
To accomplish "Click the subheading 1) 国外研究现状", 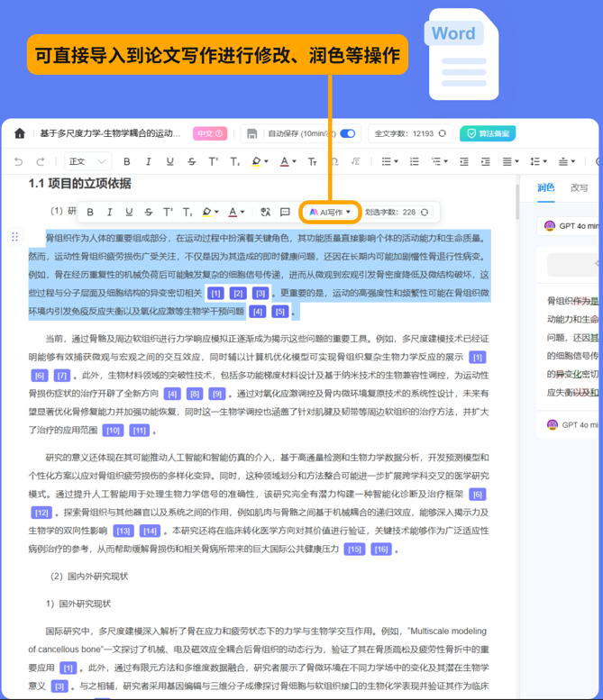I will [78, 604].
